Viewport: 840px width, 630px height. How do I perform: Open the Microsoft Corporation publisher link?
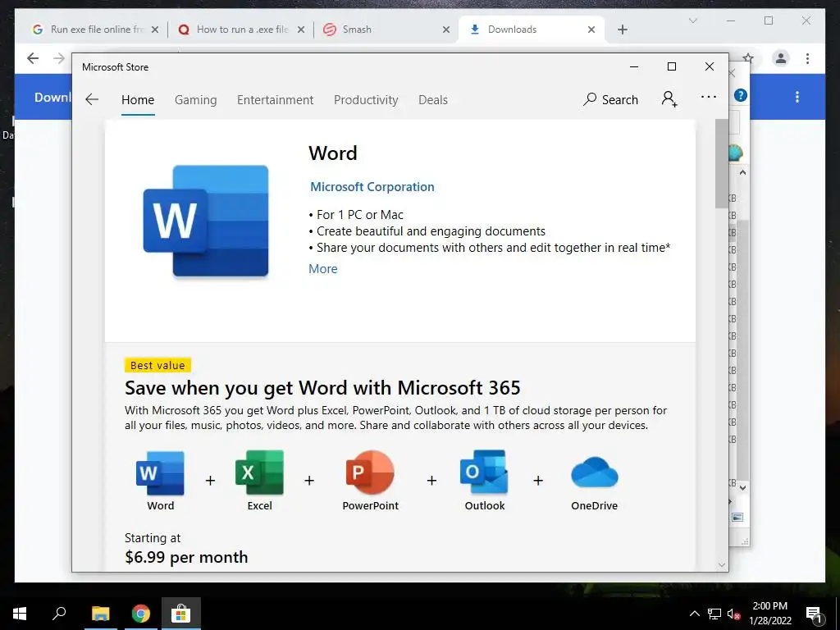(372, 187)
